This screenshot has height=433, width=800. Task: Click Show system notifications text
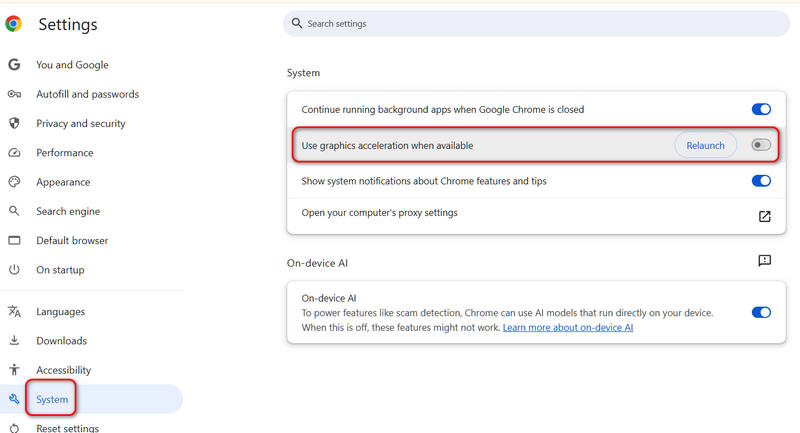coord(423,181)
